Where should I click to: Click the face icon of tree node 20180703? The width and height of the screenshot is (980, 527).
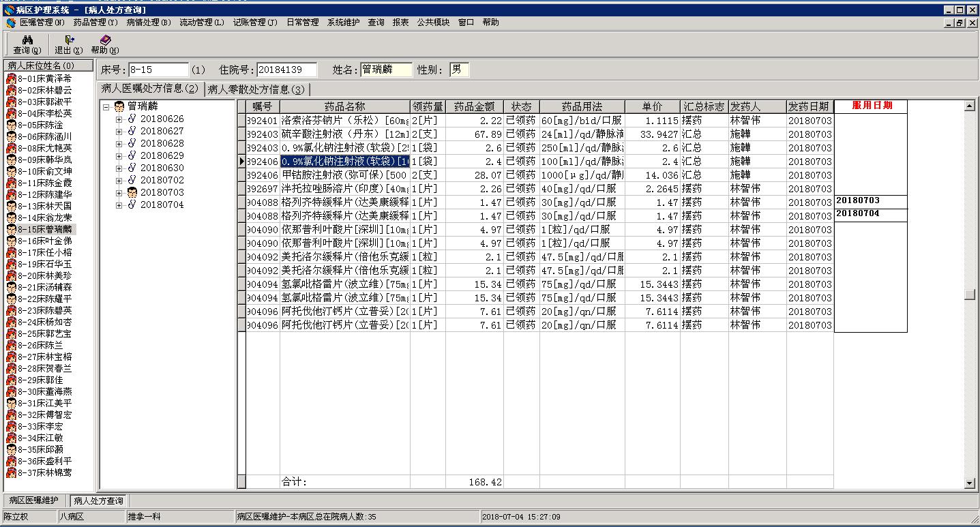(132, 193)
